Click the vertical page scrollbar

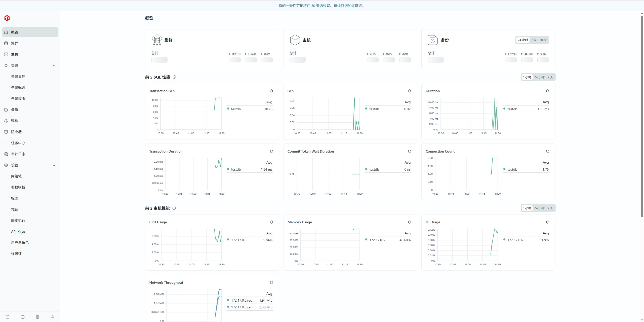coord(642,116)
